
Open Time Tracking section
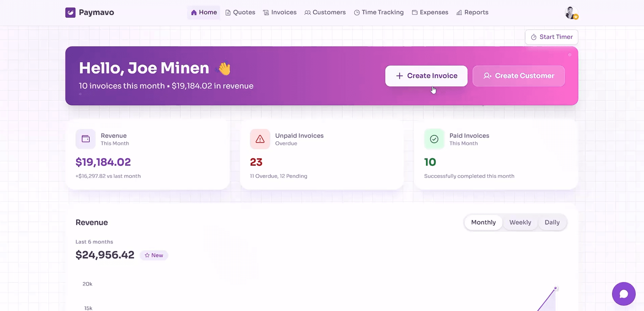[x=379, y=12]
